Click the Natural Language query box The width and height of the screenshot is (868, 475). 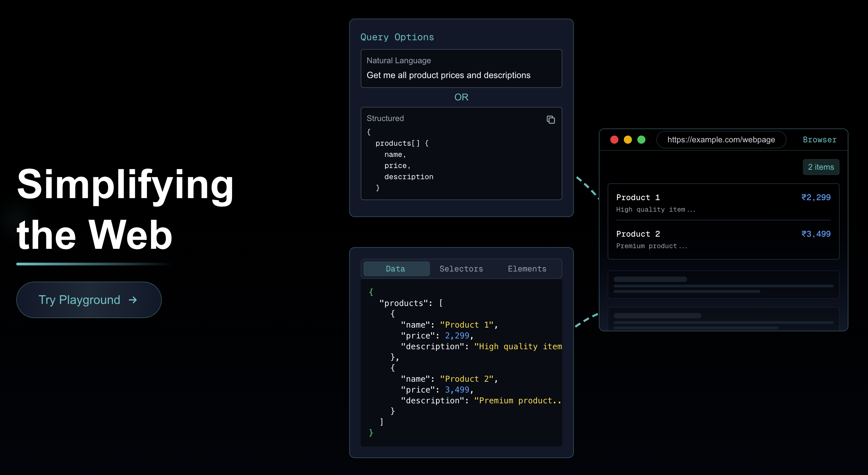[x=461, y=69]
